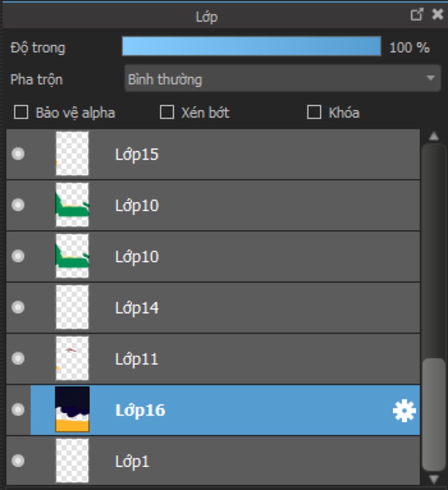Enable the Xén bớt checkbox
This screenshot has width=448, height=490.
coord(167,112)
